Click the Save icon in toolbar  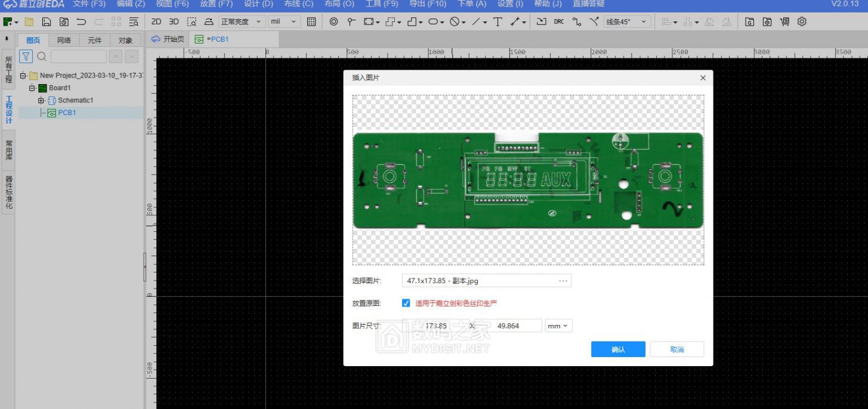click(46, 21)
